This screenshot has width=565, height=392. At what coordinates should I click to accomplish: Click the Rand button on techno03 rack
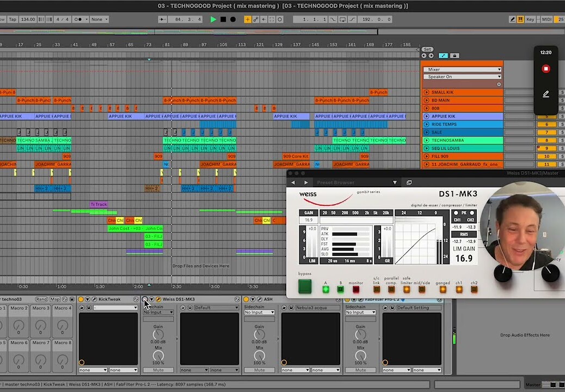pos(41,299)
